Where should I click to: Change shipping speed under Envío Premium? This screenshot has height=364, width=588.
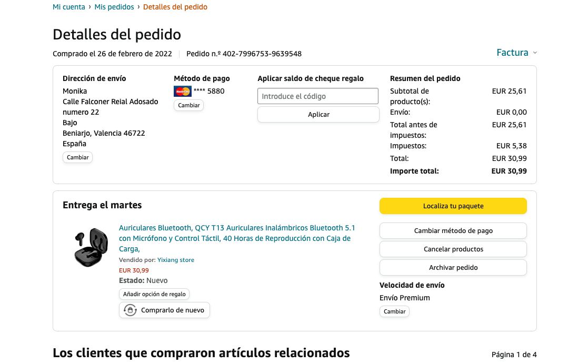[394, 311]
